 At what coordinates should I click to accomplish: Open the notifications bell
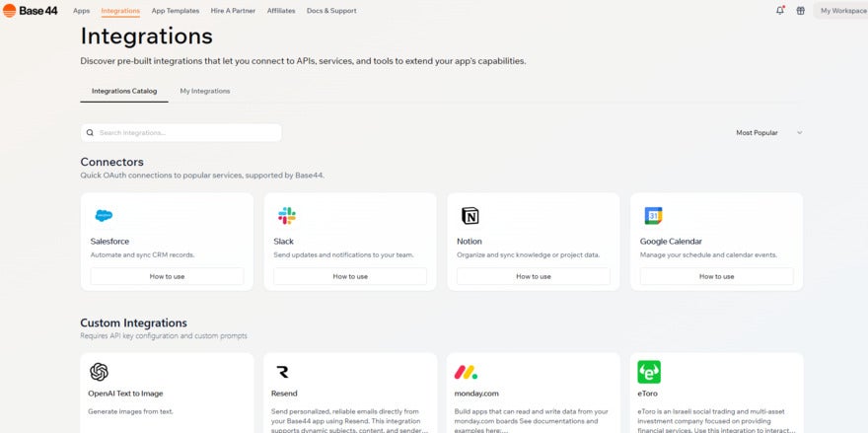[x=780, y=11]
